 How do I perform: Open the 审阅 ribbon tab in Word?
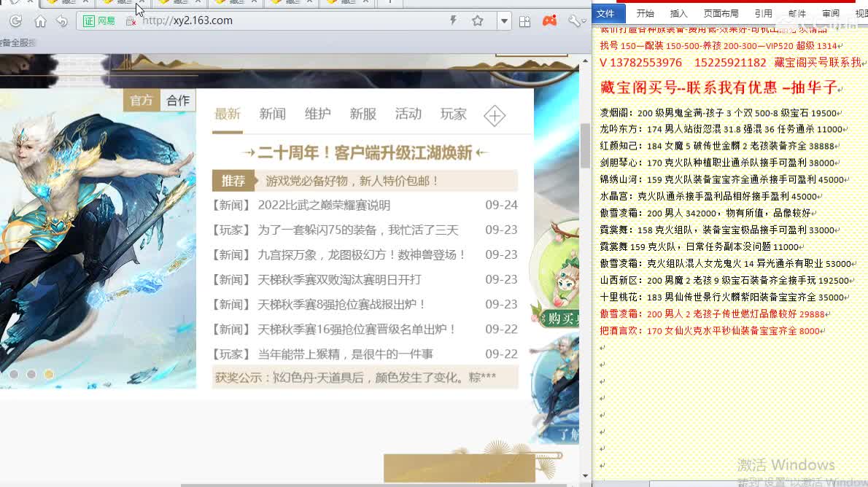(830, 13)
